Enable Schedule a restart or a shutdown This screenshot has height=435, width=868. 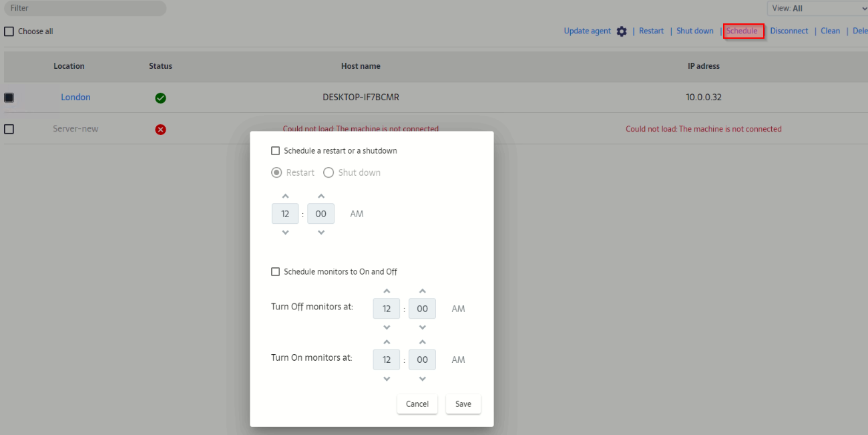click(275, 151)
